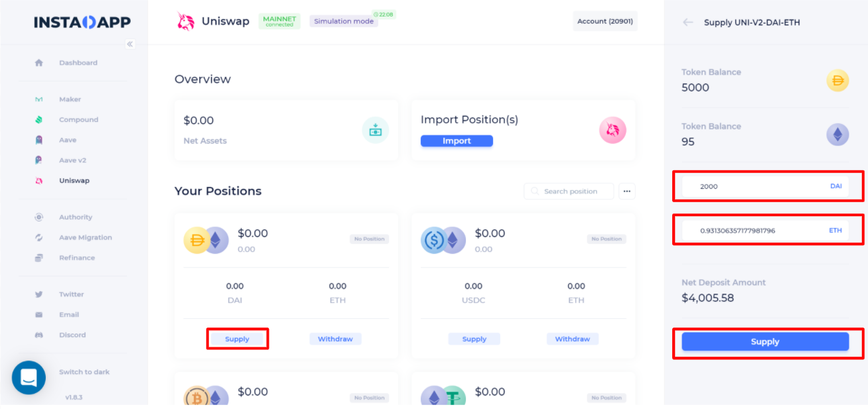Click the pink unicorn icon in Import Position(s)
Screen dimensions: 868x409
(613, 130)
